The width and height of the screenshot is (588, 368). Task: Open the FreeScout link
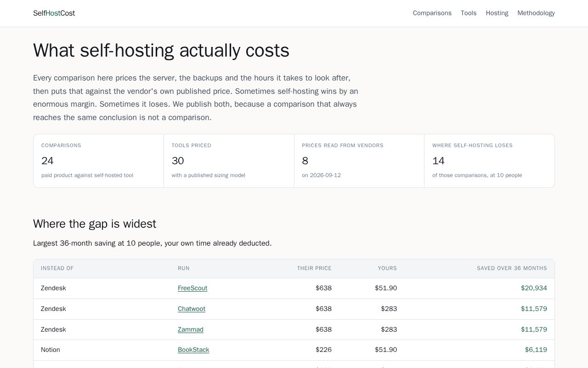(192, 288)
